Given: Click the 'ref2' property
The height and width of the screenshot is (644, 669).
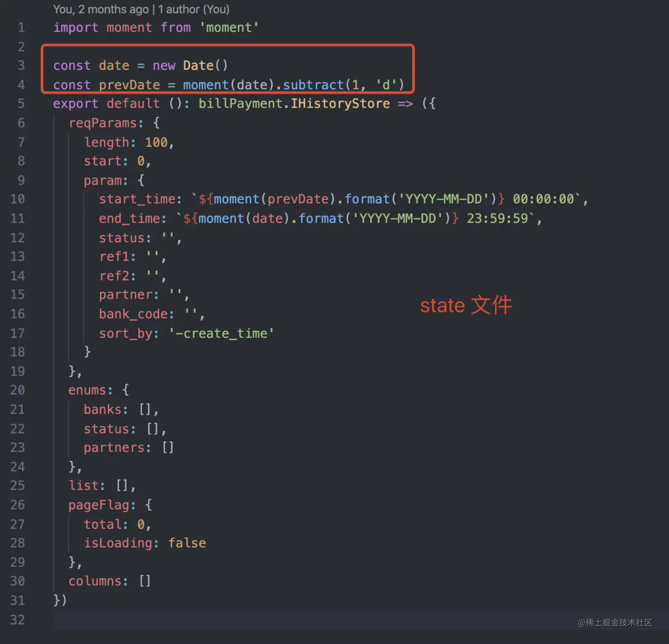Looking at the screenshot, I should (x=114, y=276).
